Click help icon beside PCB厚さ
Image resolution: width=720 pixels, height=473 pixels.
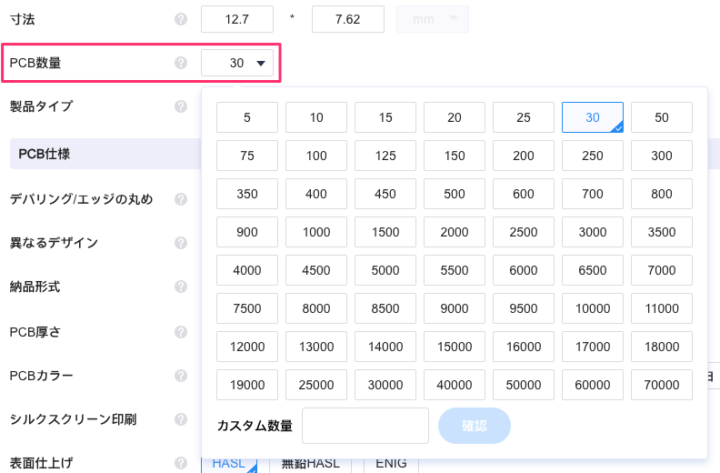(181, 331)
